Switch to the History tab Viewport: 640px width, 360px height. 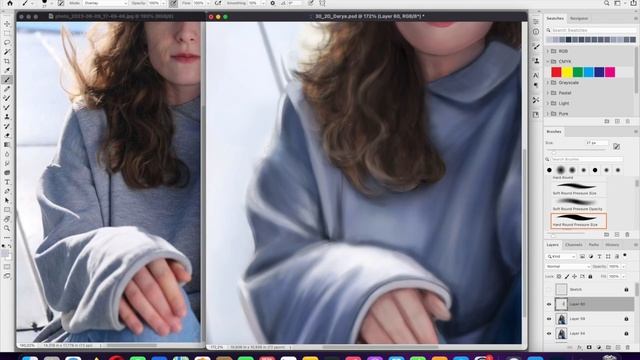tap(612, 244)
